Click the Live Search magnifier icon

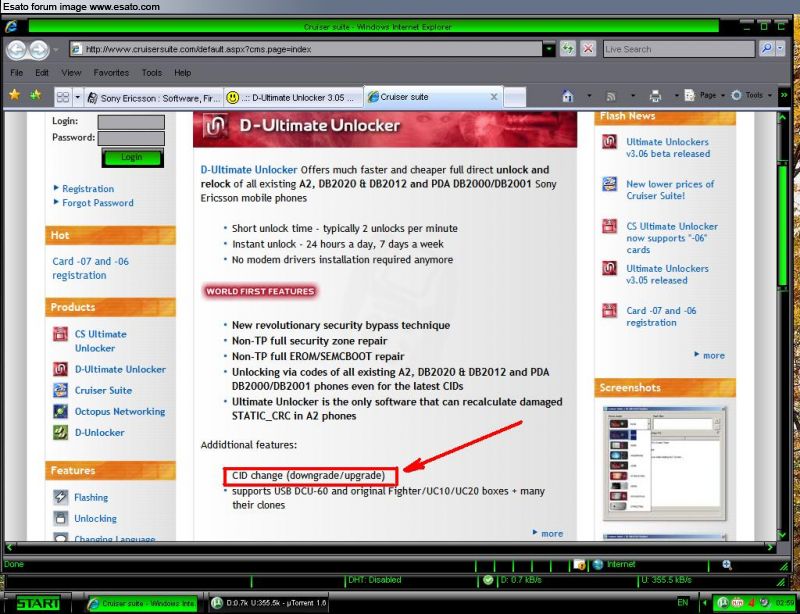pos(766,49)
